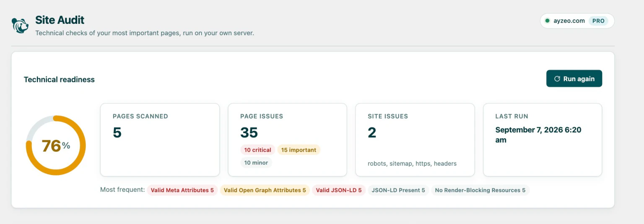644x224 pixels.
Task: Click the pages scanned count 5
Action: pyautogui.click(x=117, y=133)
